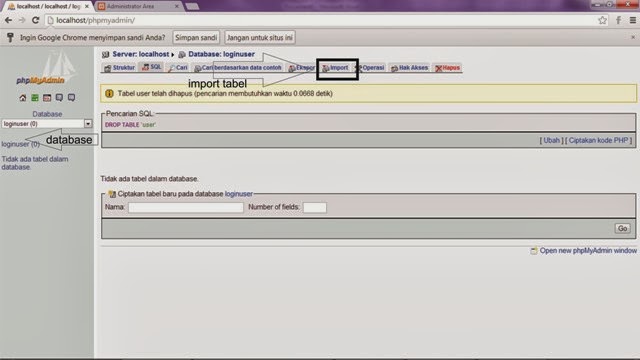The image size is (640, 360).
Task: Open the SQL tab
Action: coord(151,67)
